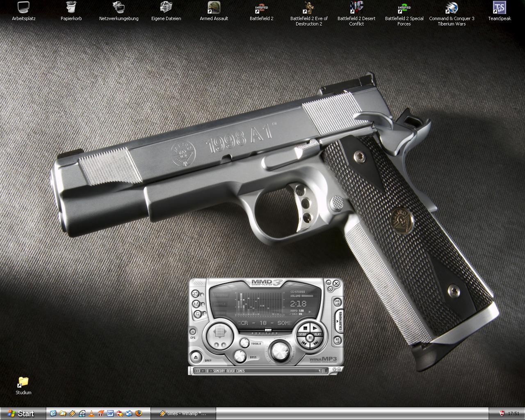The width and height of the screenshot is (525, 420).
Task: Skip to next track in Winamp
Action: (x=316, y=343)
